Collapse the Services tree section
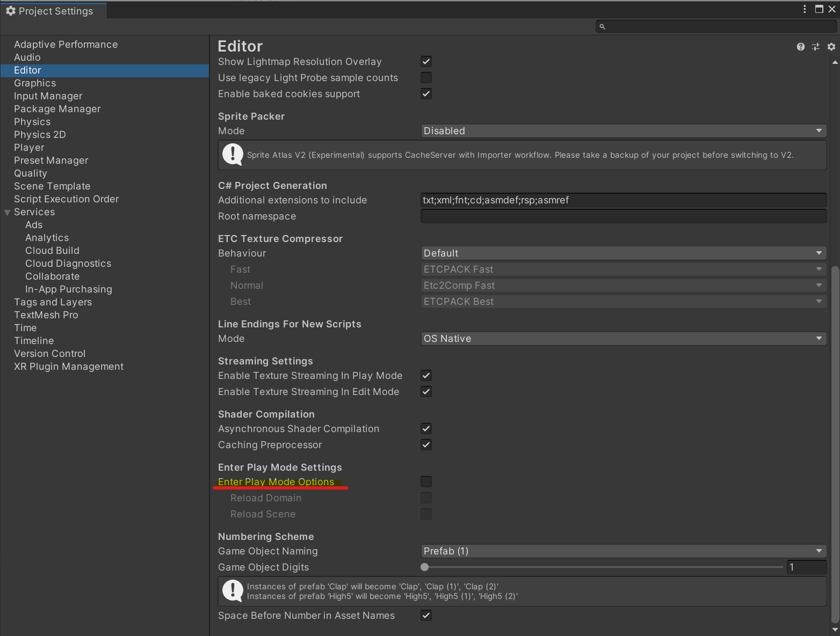The image size is (840, 636). pos(8,213)
